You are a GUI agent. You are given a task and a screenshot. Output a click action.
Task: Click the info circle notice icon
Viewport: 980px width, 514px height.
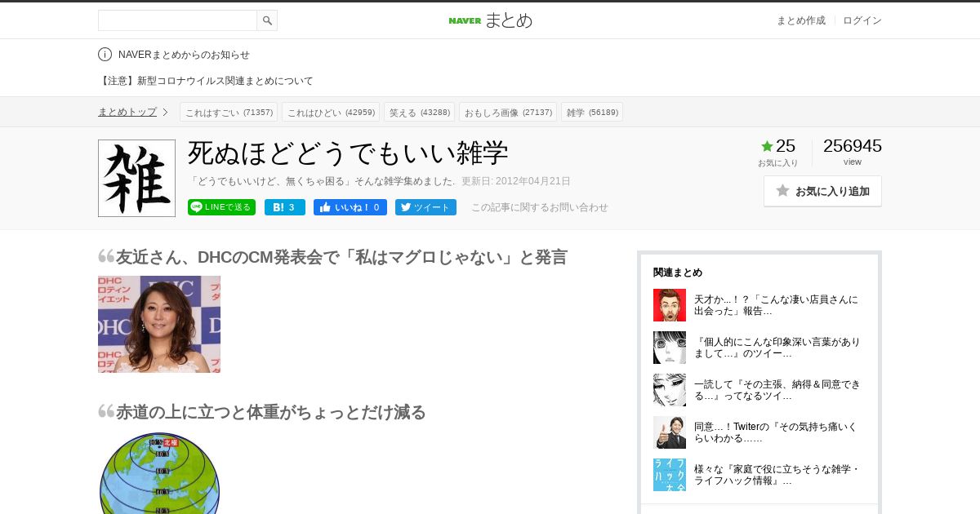click(x=105, y=55)
